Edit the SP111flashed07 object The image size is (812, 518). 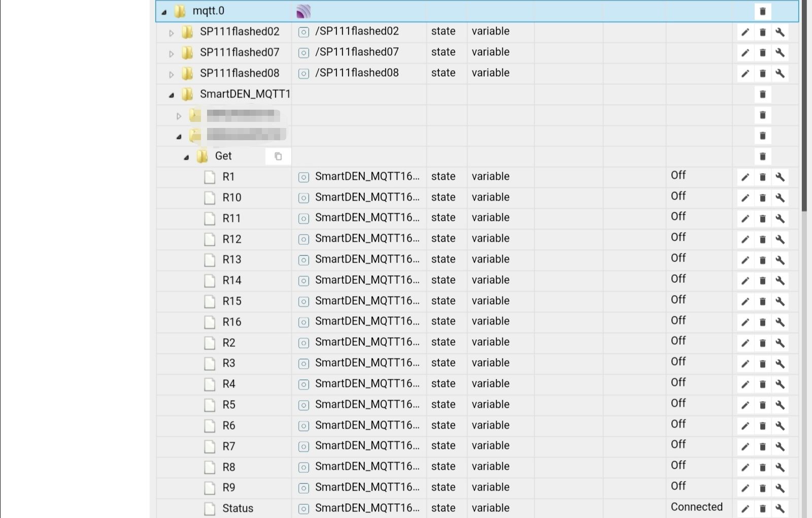(745, 52)
